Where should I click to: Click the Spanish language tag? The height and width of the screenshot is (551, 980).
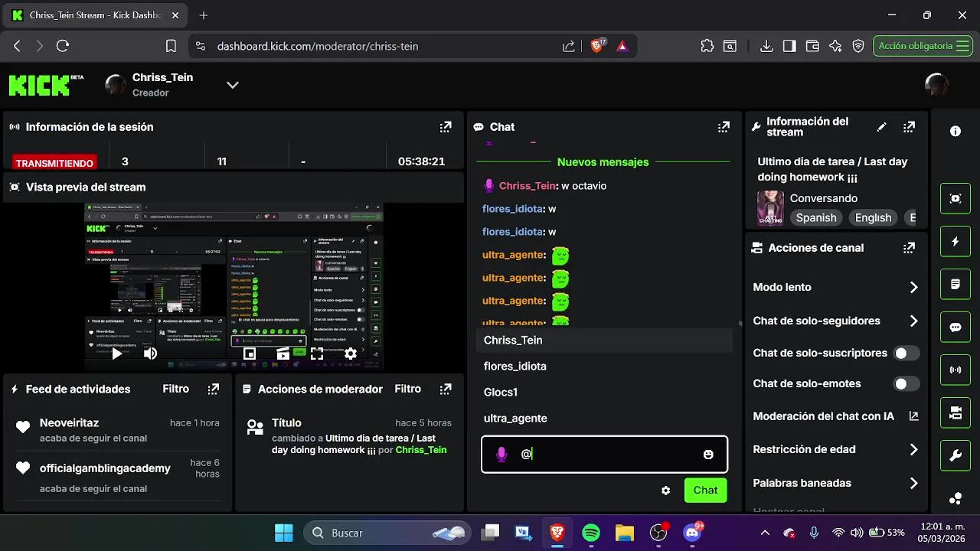tap(816, 218)
